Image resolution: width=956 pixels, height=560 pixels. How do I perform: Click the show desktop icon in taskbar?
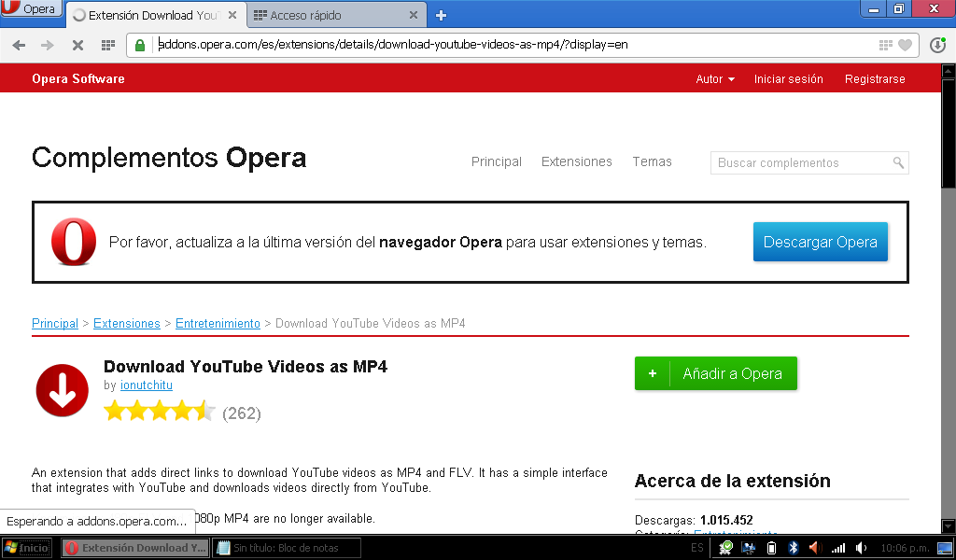tap(945, 548)
